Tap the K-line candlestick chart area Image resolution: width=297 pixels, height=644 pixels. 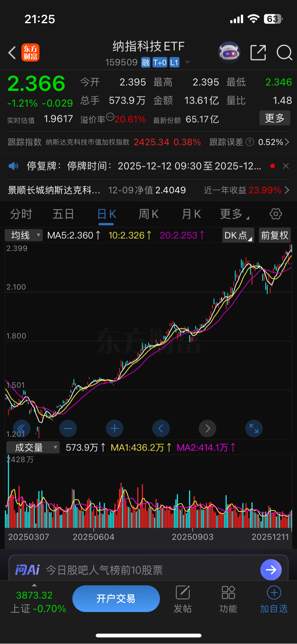(148, 341)
